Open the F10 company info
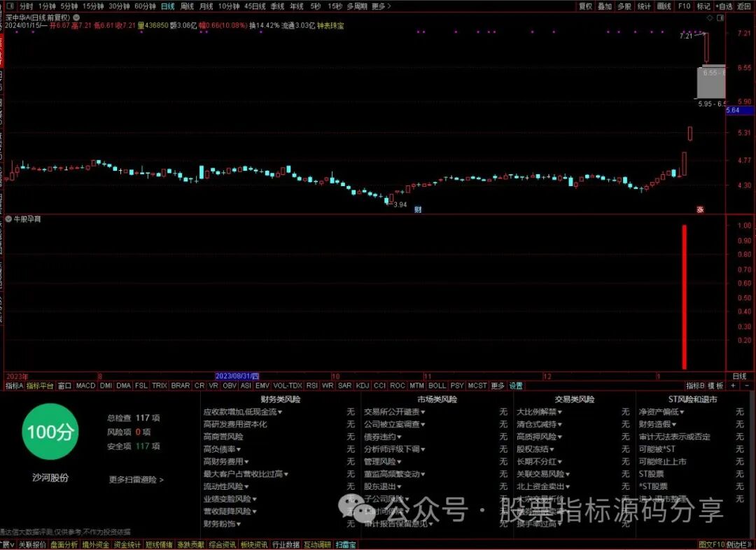 point(684,6)
